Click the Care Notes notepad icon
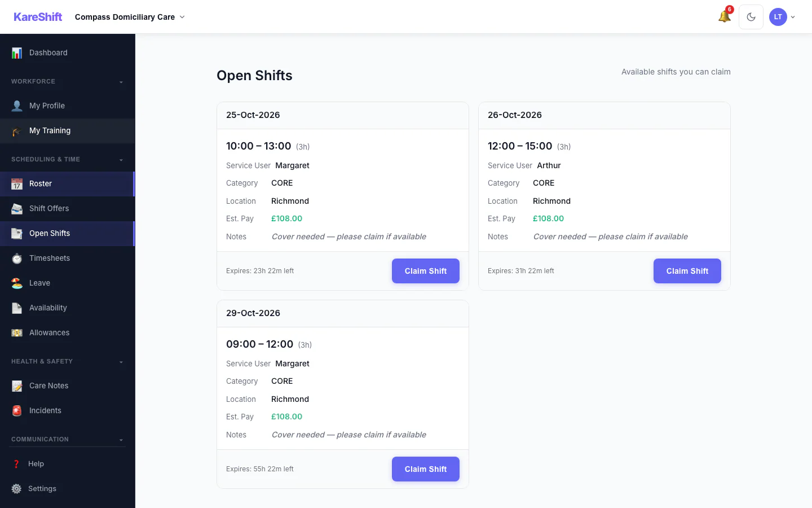812x508 pixels. (x=17, y=386)
